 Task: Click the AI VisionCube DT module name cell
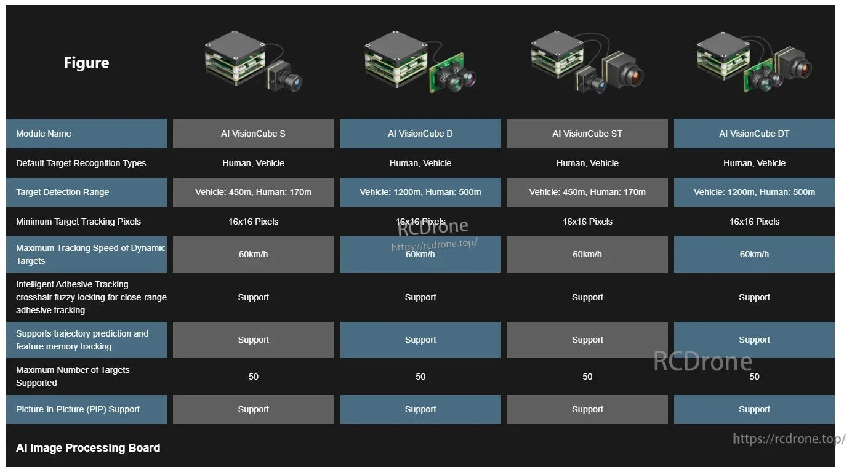(x=754, y=134)
